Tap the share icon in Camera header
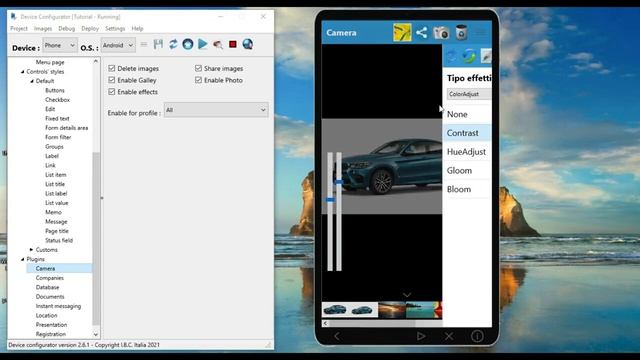640x360 pixels. coord(422,33)
